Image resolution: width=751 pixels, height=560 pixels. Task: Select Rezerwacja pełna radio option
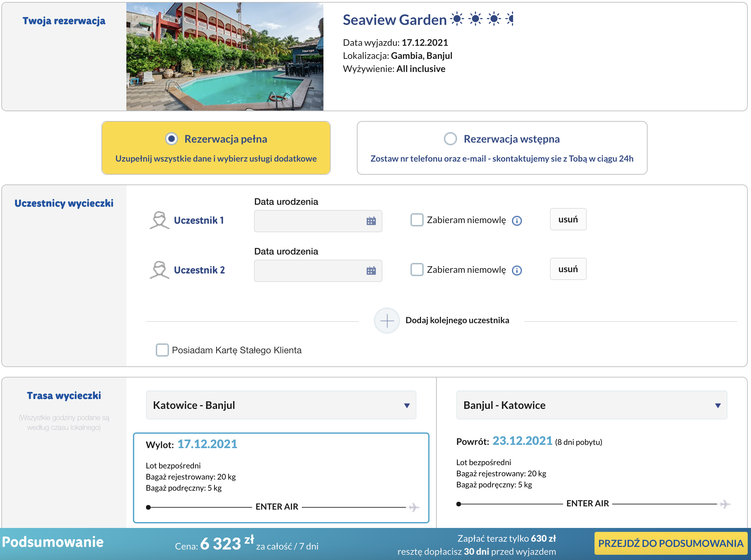[x=172, y=139]
